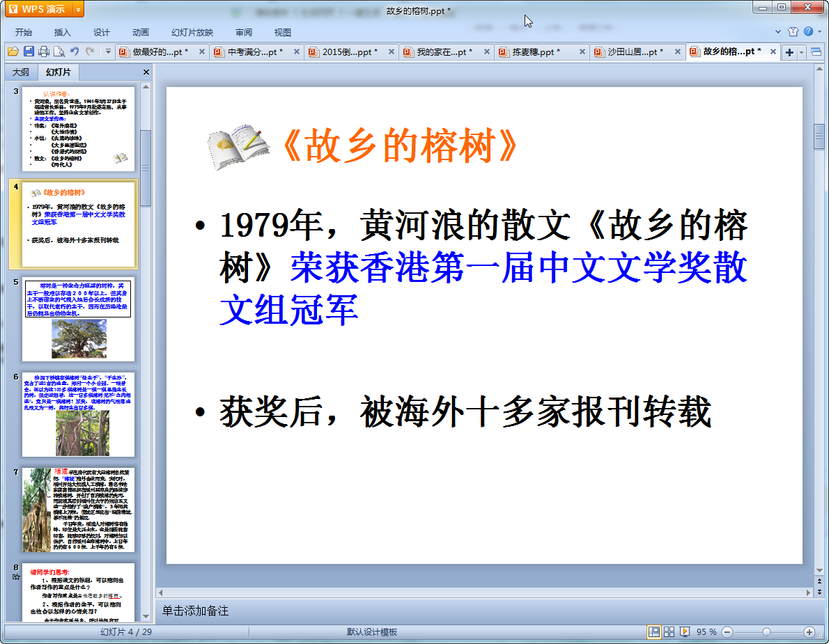
Task: Open the 插入 ribbon tab
Action: (x=63, y=32)
